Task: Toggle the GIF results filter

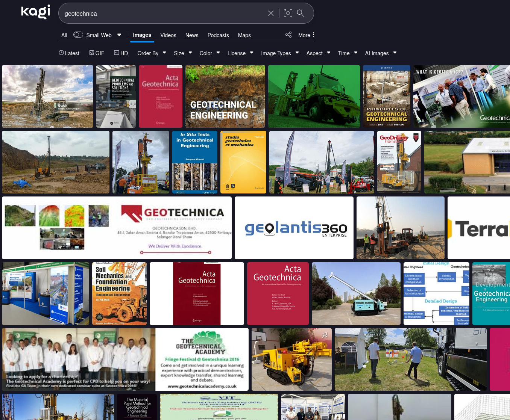Action: (97, 53)
